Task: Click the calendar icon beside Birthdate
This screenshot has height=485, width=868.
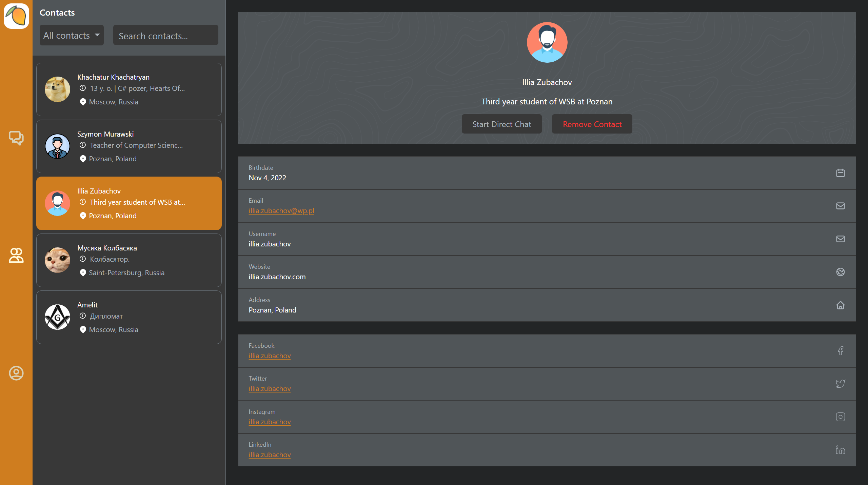Action: (x=840, y=173)
